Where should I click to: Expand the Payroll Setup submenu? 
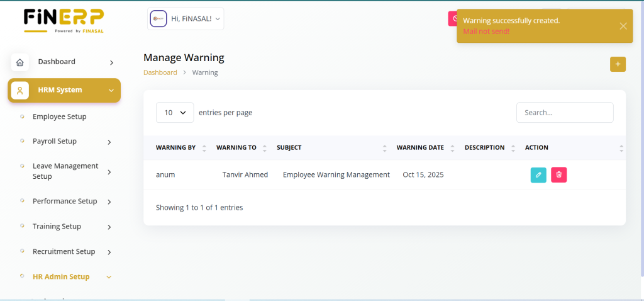click(109, 142)
